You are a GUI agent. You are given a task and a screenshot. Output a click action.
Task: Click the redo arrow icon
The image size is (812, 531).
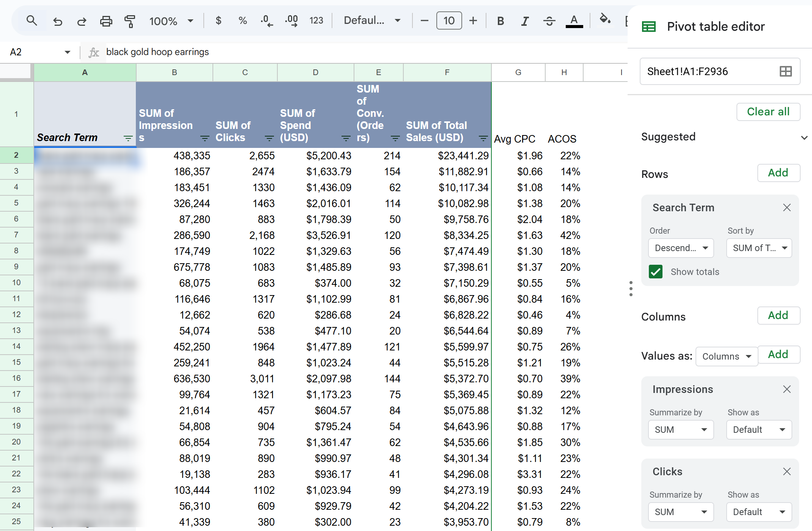pos(82,21)
